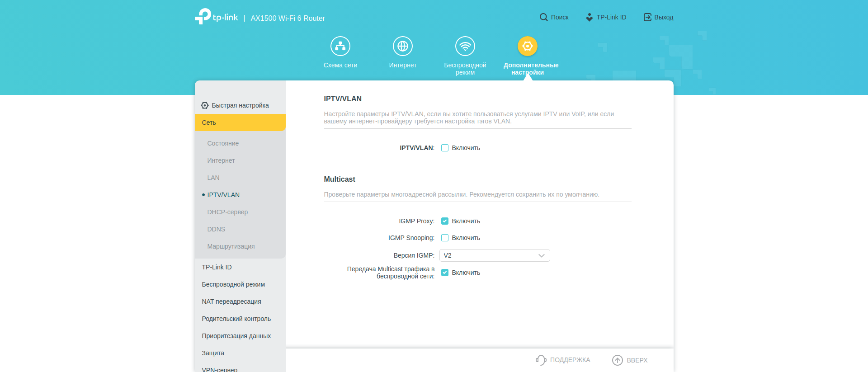Collapse the Сеть section in sidebar

(240, 122)
